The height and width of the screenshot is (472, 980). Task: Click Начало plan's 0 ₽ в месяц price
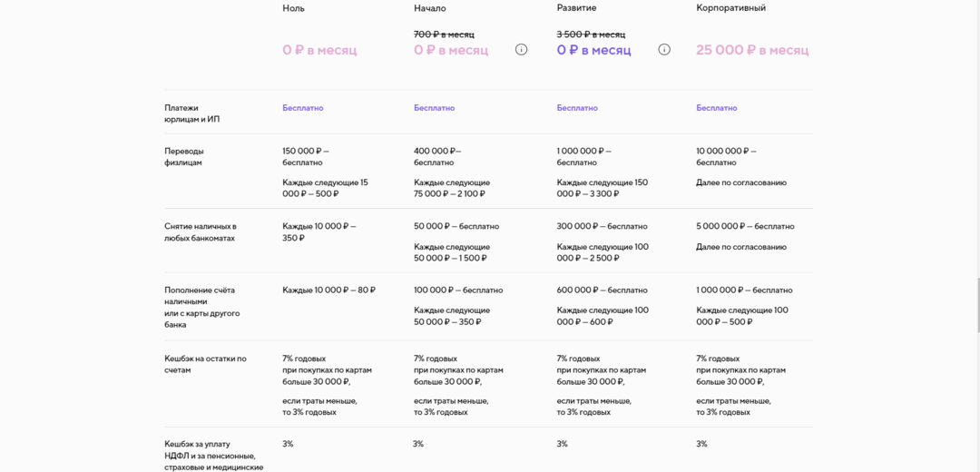[x=451, y=50]
